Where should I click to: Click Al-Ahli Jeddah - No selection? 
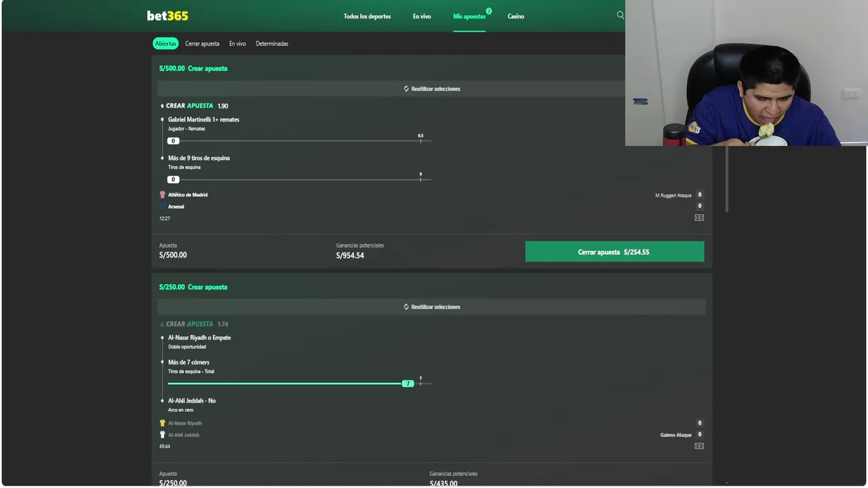coord(192,401)
